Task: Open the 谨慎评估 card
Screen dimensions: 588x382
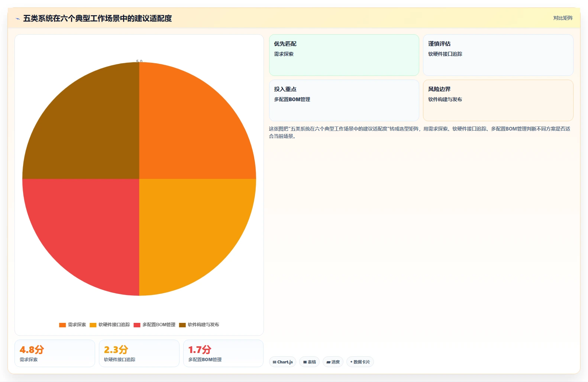Action: point(498,55)
